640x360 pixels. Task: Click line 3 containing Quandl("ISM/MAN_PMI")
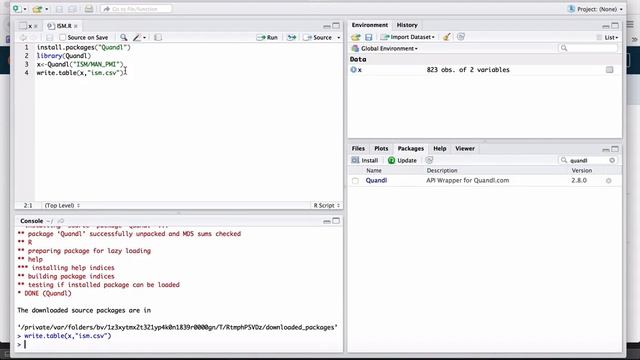click(80, 64)
